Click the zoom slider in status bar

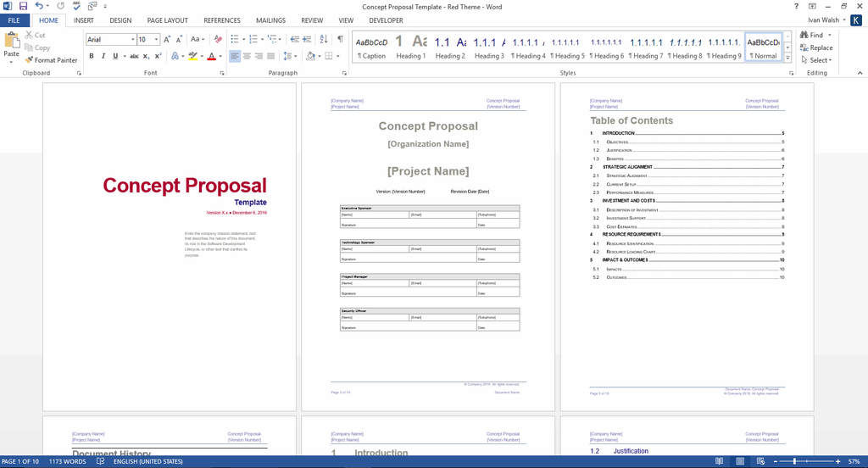(x=793, y=461)
